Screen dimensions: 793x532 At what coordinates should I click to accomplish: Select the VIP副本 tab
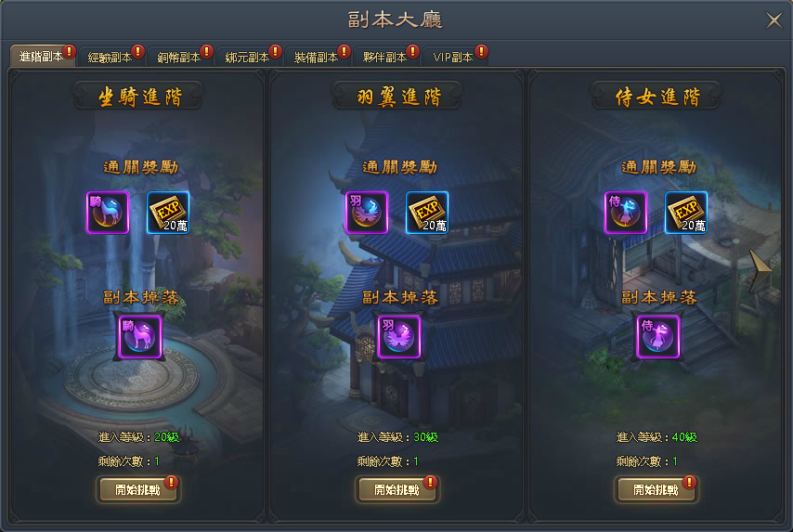(x=455, y=57)
